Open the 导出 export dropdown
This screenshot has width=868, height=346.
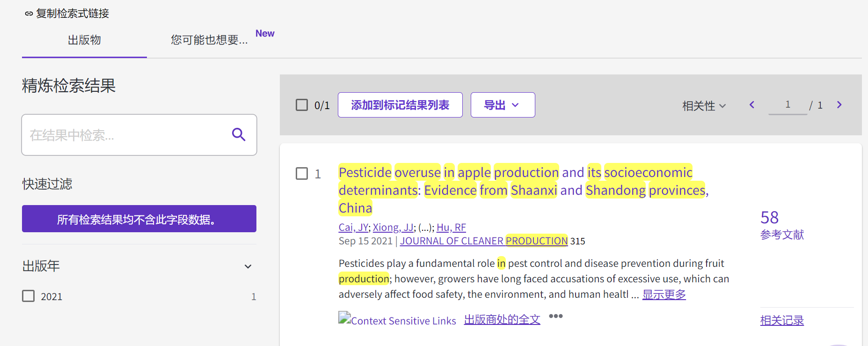click(x=502, y=105)
